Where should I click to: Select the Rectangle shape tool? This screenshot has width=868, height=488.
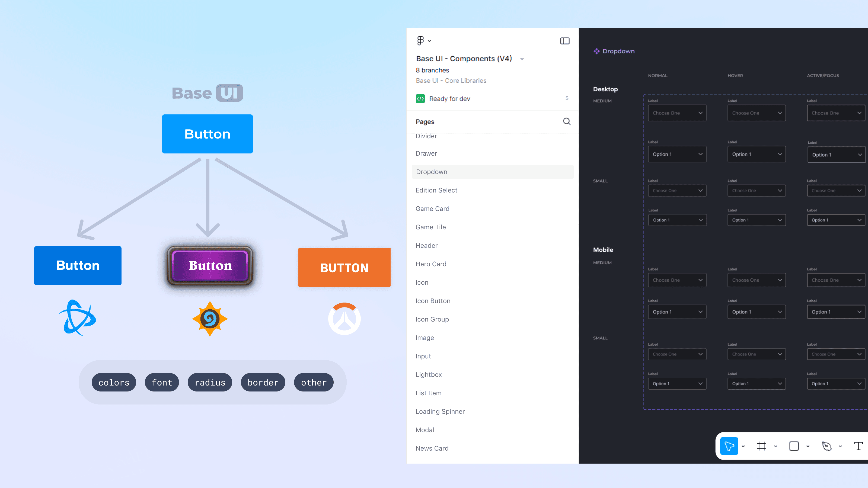[x=794, y=446]
